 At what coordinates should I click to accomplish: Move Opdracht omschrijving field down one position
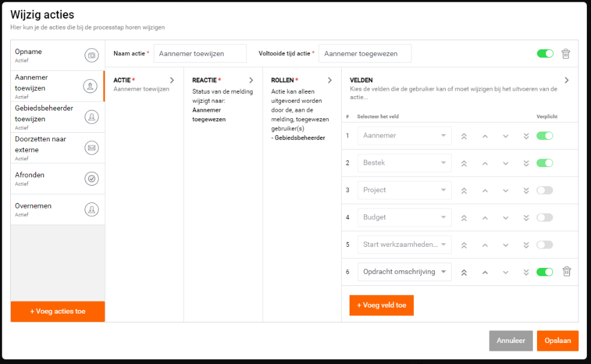point(506,273)
